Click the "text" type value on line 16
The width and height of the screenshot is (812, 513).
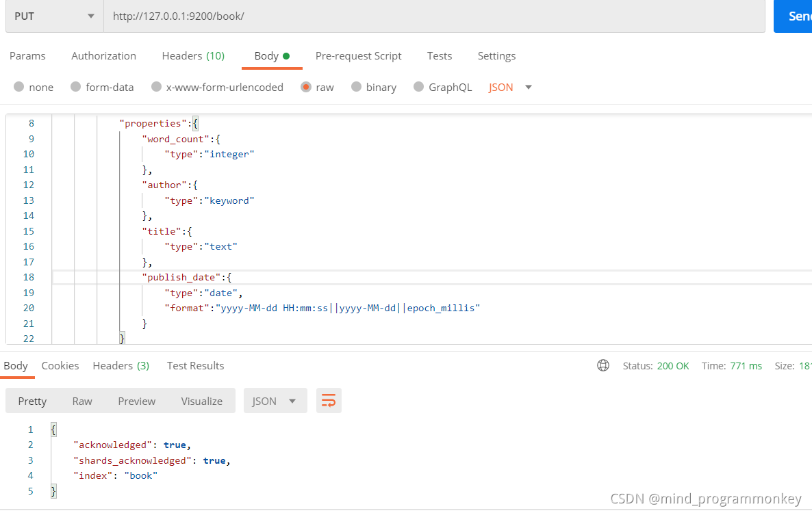pyautogui.click(x=220, y=247)
